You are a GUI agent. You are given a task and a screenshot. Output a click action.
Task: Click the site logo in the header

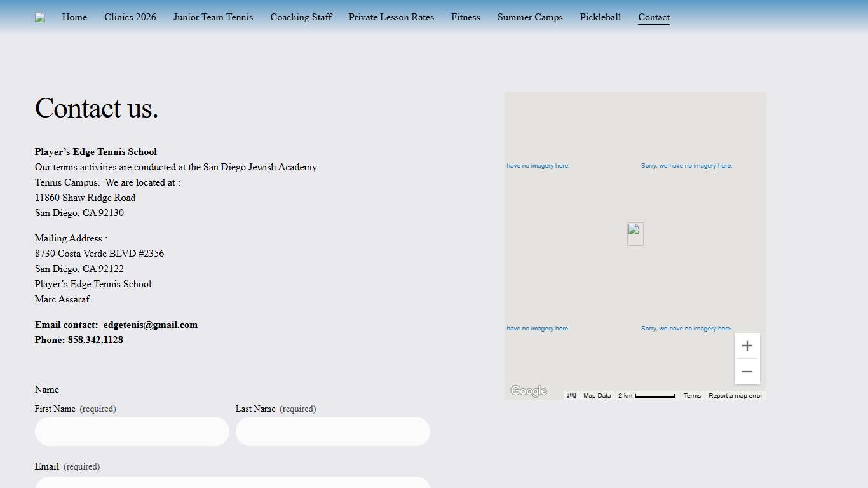[40, 18]
